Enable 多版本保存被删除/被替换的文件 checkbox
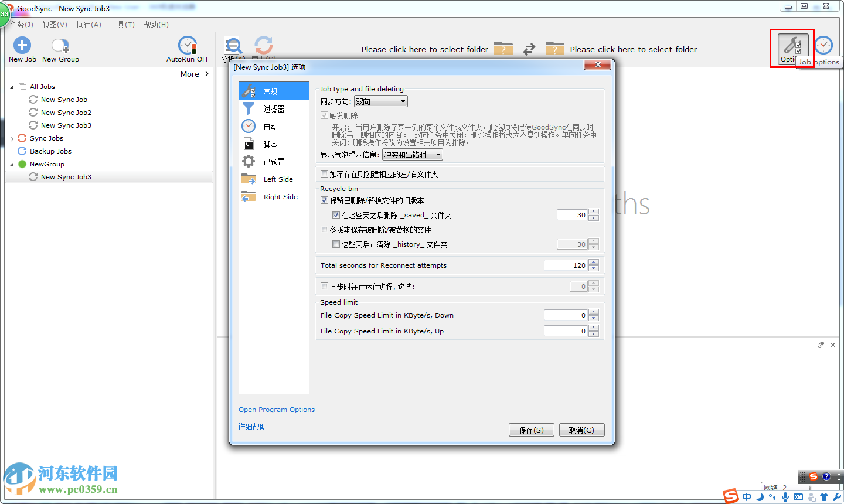This screenshot has height=504, width=844. tap(324, 230)
